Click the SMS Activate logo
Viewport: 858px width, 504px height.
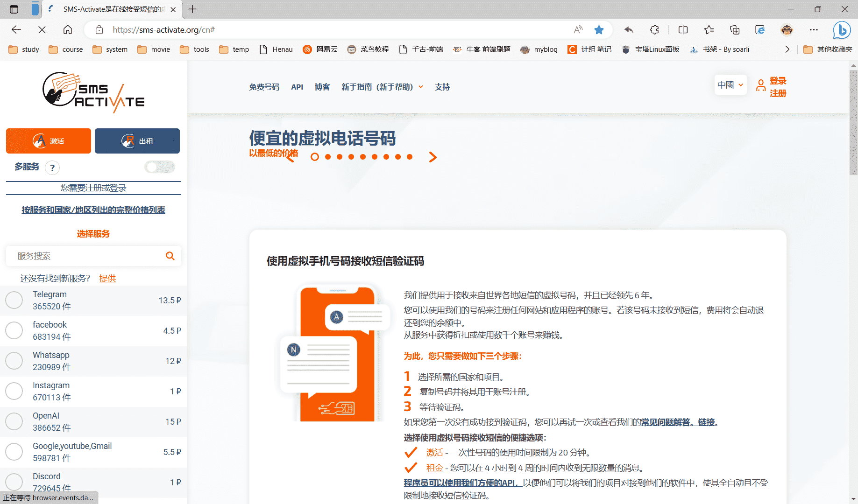point(93,92)
